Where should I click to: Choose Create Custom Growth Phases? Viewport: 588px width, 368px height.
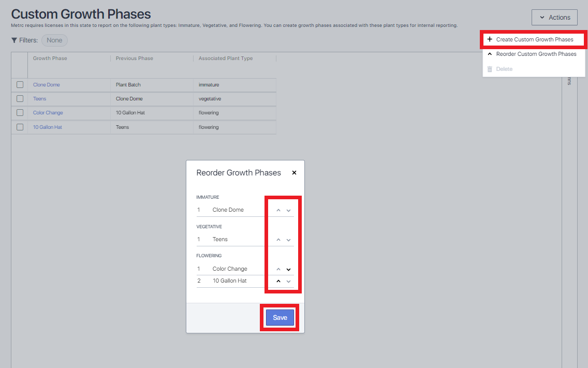(534, 39)
